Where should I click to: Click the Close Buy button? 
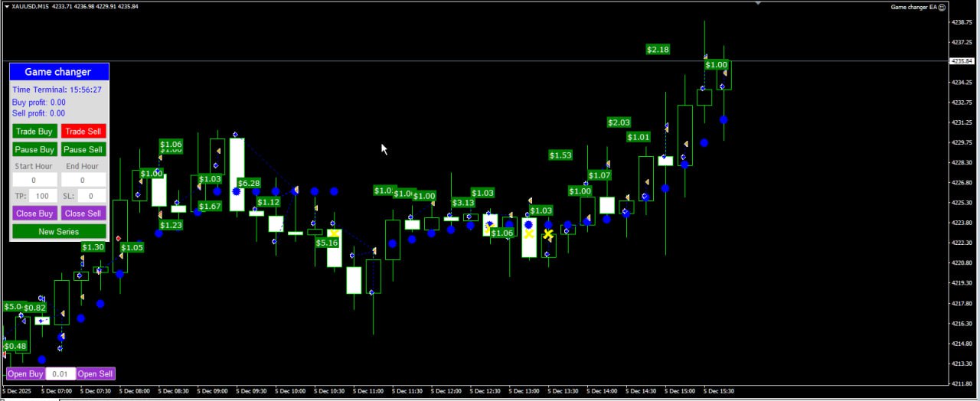34,214
